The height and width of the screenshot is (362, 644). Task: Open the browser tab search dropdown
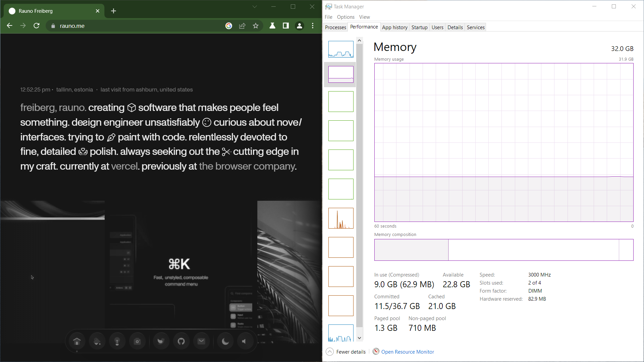click(255, 6)
